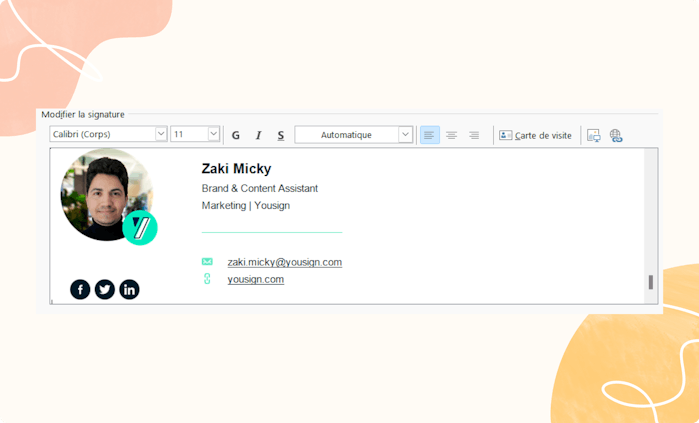Toggle bold formatting with the G button
The width and height of the screenshot is (699, 423).
236,135
